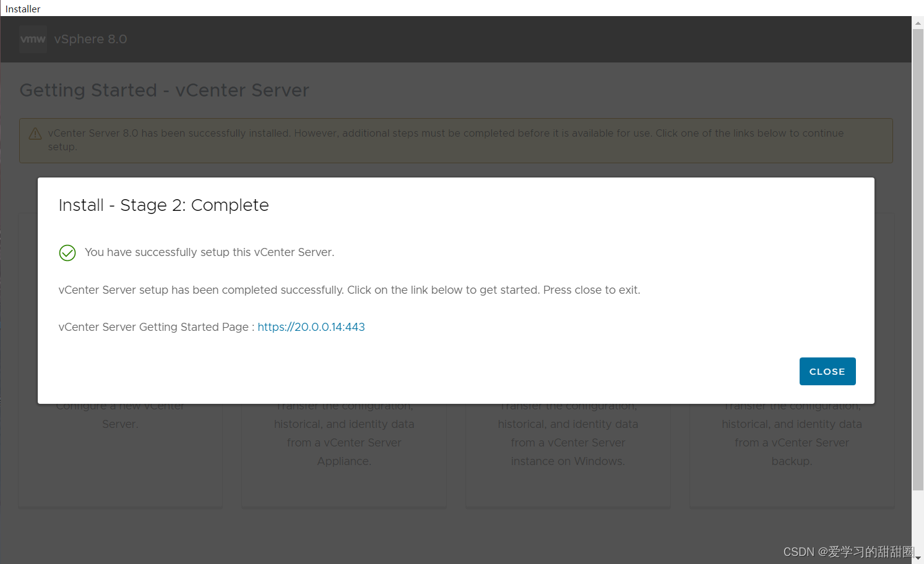The image size is (924, 564).
Task: Click the "Appliance." card text
Action: [344, 461]
